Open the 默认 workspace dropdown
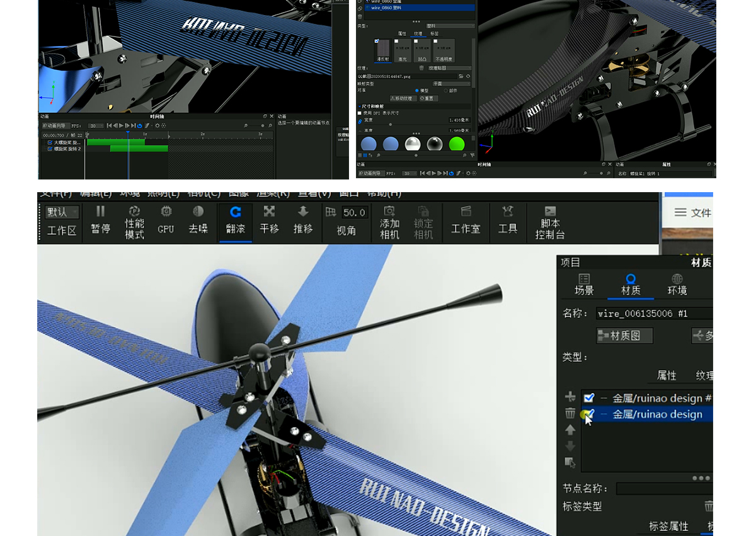Screen dimensions: 756x536 click(x=62, y=212)
